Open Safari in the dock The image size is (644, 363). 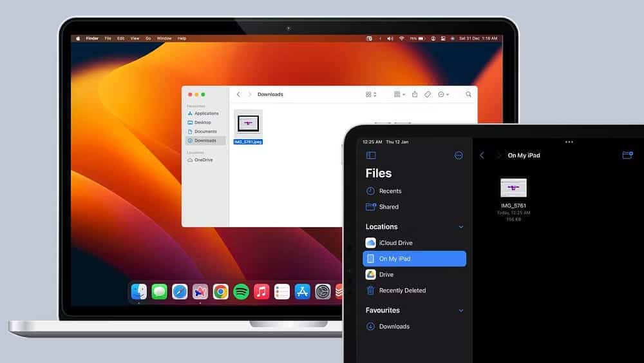click(180, 291)
